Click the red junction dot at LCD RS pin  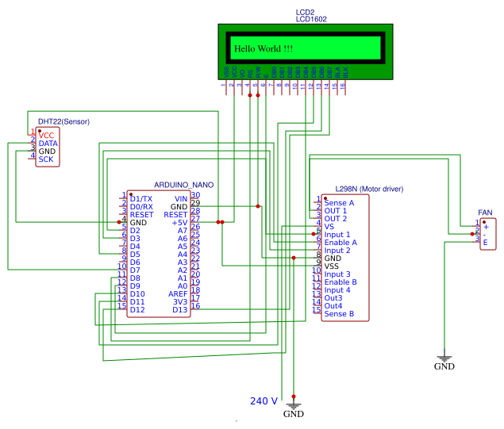(x=250, y=95)
